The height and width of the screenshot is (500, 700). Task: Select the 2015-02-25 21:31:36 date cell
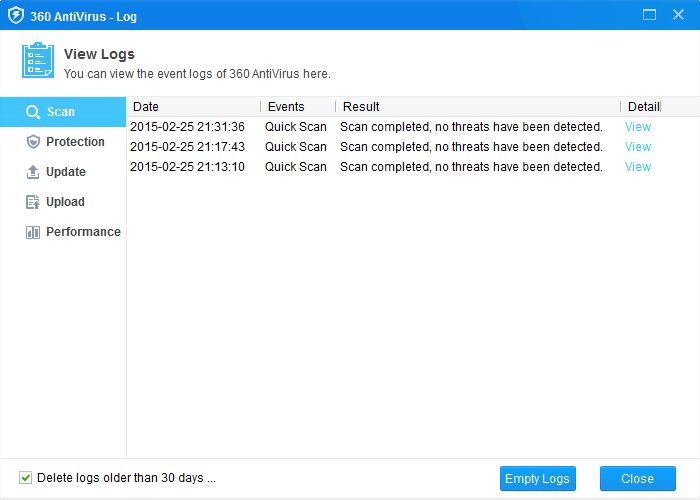pos(187,127)
